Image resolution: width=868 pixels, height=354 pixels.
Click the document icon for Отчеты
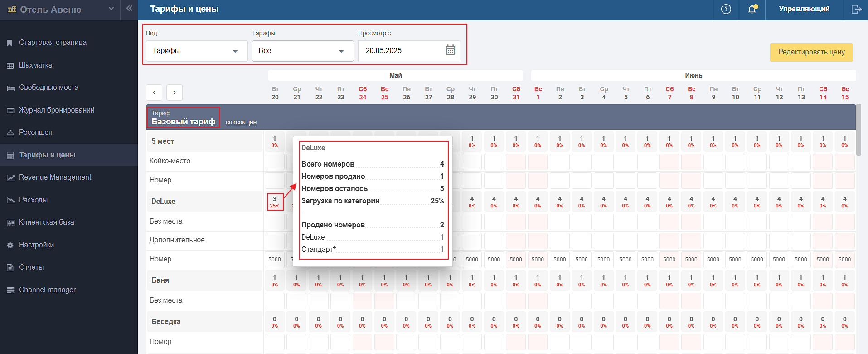[x=10, y=268]
